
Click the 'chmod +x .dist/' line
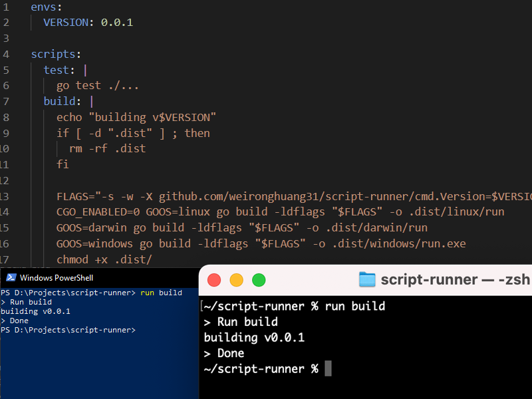tap(104, 259)
